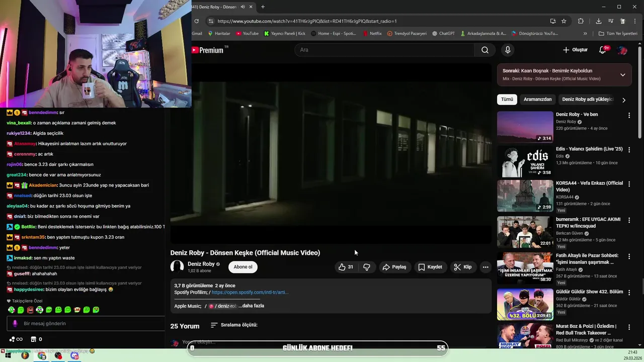Open Sıralama ölçütü sort dropdown
The width and height of the screenshot is (644, 362).
[234, 325]
